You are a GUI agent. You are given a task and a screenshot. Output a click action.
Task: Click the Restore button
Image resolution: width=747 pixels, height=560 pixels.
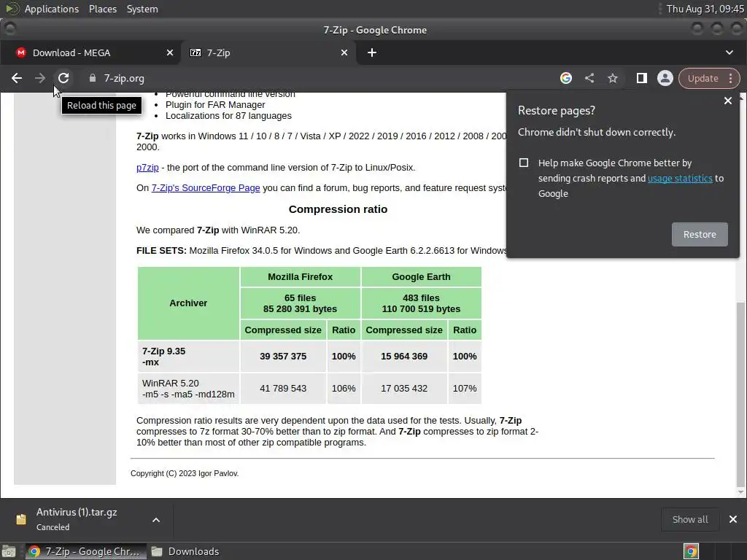pyautogui.click(x=700, y=234)
